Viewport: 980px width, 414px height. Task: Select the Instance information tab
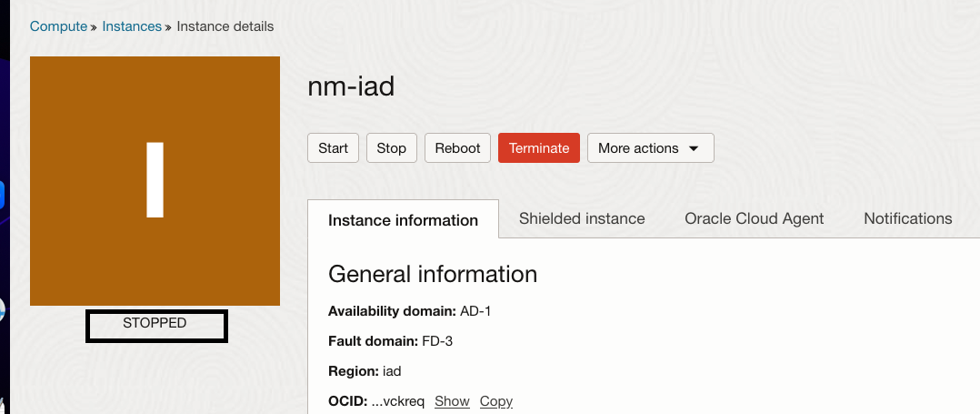coord(403,220)
